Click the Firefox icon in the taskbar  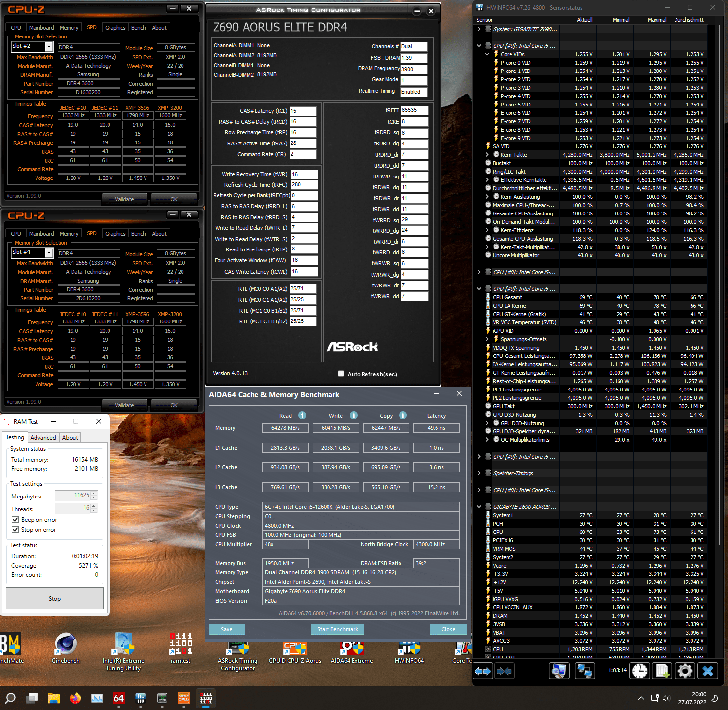[75, 698]
